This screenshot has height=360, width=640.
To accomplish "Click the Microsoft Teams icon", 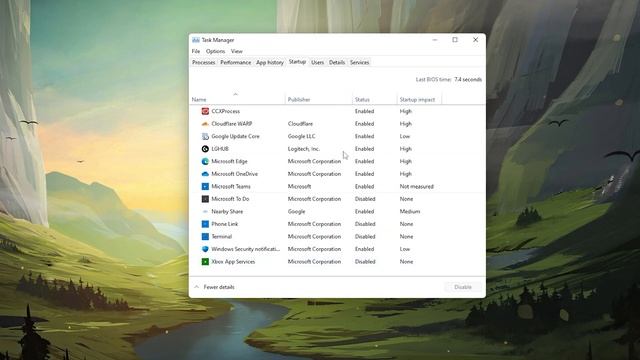I will 205,187.
